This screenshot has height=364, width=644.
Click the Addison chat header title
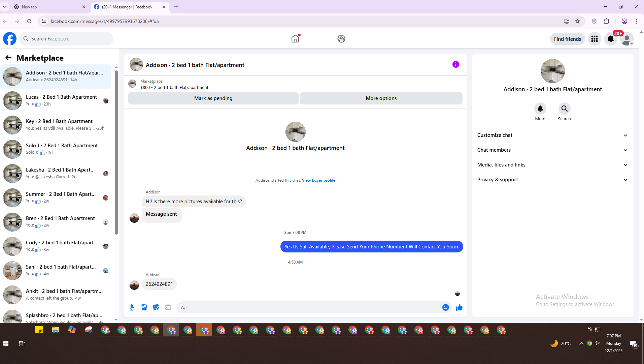click(x=195, y=65)
